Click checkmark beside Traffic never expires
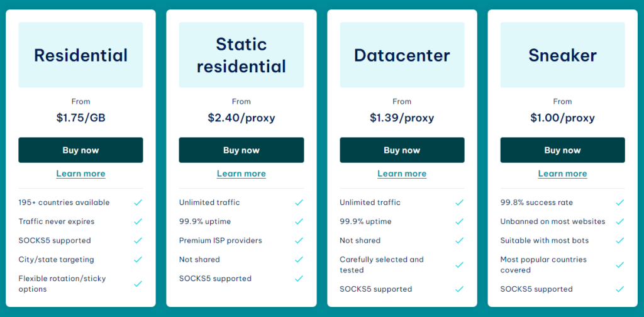 coord(138,221)
